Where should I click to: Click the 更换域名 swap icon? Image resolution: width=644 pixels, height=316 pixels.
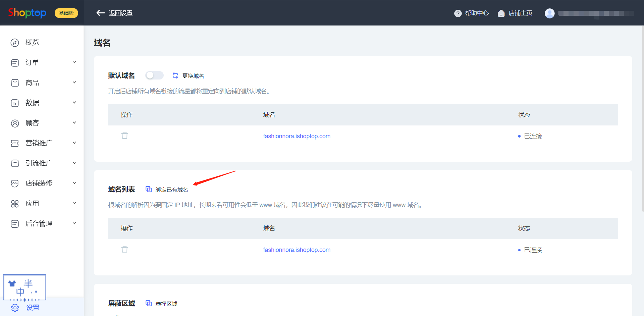pyautogui.click(x=175, y=75)
